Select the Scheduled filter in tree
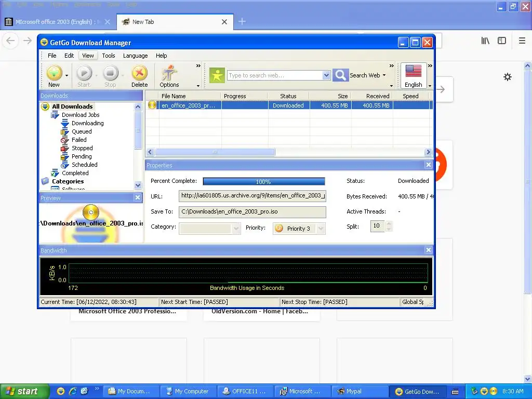The height and width of the screenshot is (399, 532). (85, 165)
